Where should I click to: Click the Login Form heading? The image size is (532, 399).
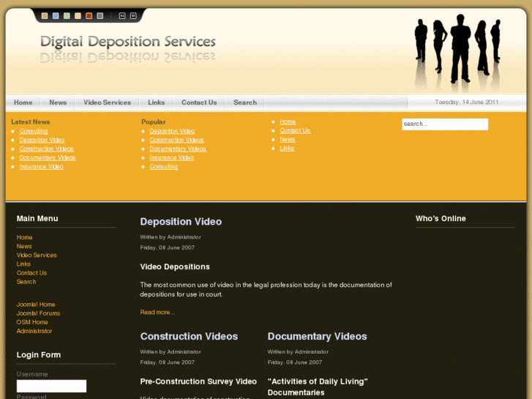coord(39,355)
